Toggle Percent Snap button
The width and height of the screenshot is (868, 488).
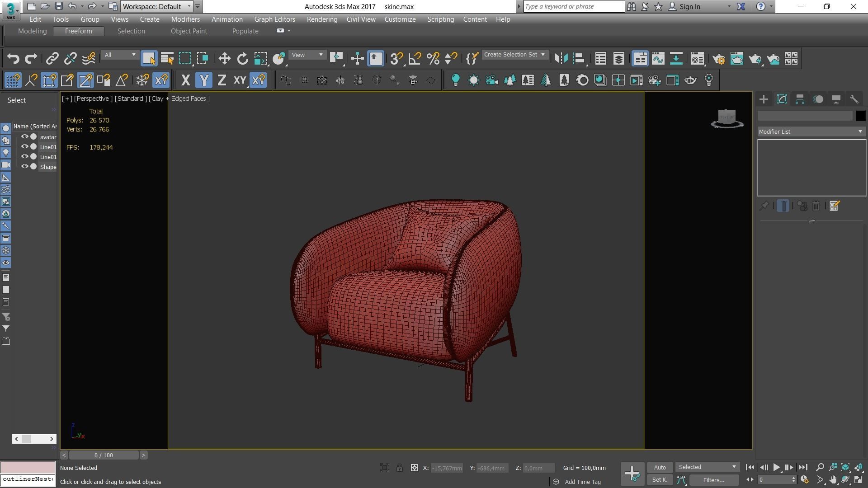coord(433,59)
